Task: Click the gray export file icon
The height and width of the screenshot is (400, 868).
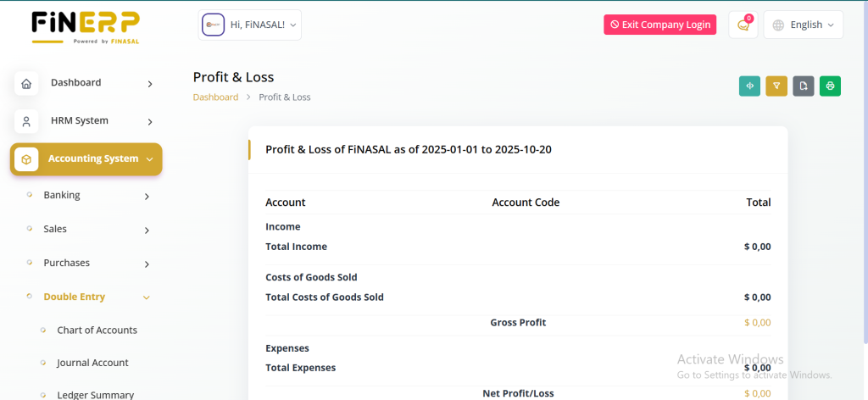Action: click(x=804, y=86)
